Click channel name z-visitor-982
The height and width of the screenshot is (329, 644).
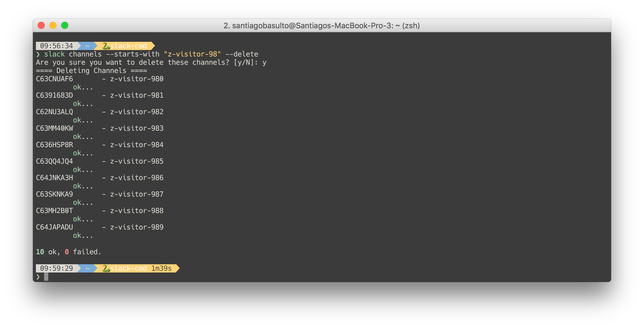(x=137, y=112)
